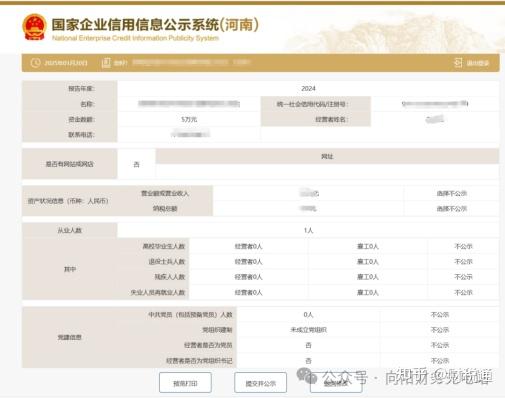
Task: Click 经营者0人 in the 高校毕业生人数 row
Action: [248, 246]
